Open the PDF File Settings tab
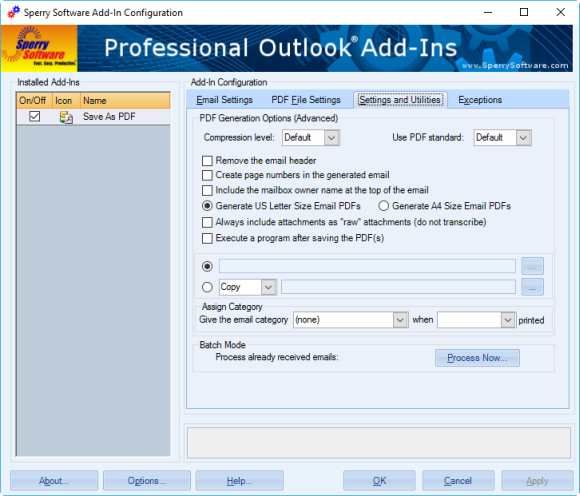 (x=306, y=100)
